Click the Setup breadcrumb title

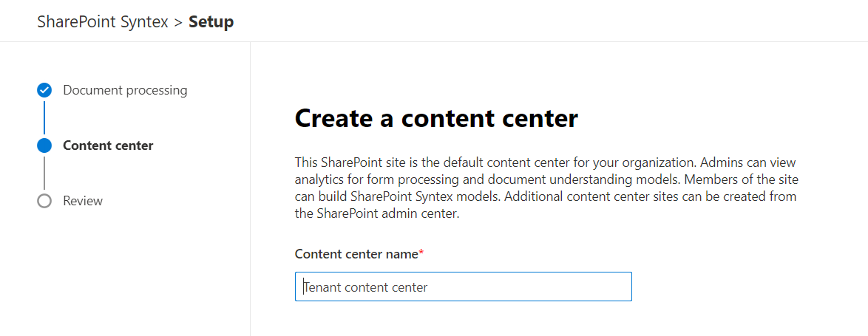coord(211,22)
